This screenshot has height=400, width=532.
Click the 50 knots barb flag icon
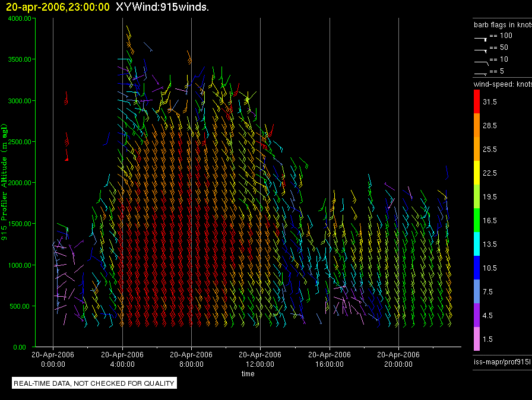pyautogui.click(x=481, y=49)
